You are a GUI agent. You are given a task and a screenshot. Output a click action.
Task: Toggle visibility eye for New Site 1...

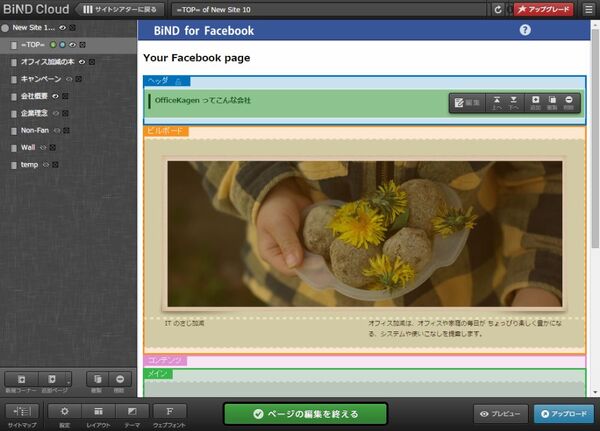click(62, 28)
